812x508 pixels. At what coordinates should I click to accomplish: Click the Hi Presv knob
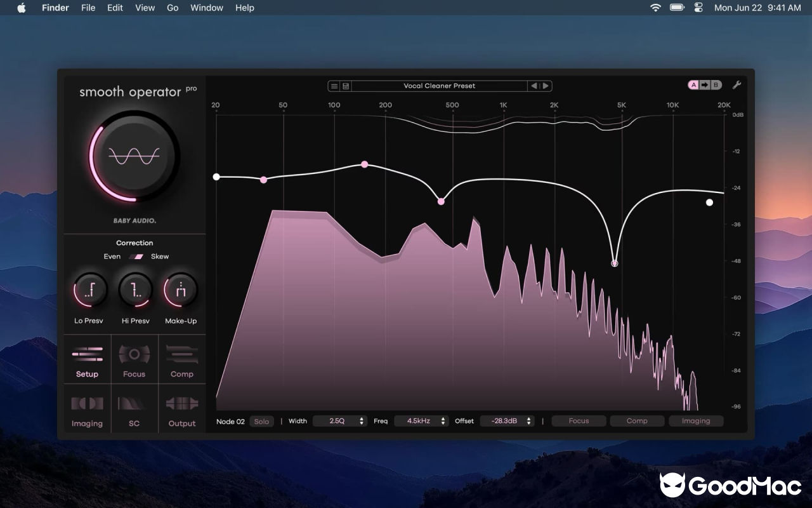pyautogui.click(x=136, y=290)
